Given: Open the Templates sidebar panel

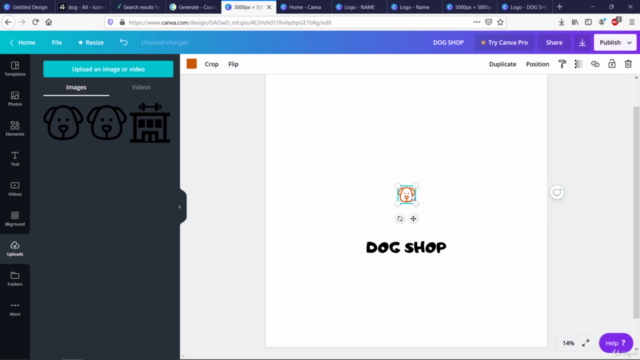Looking at the screenshot, I should coord(15,69).
